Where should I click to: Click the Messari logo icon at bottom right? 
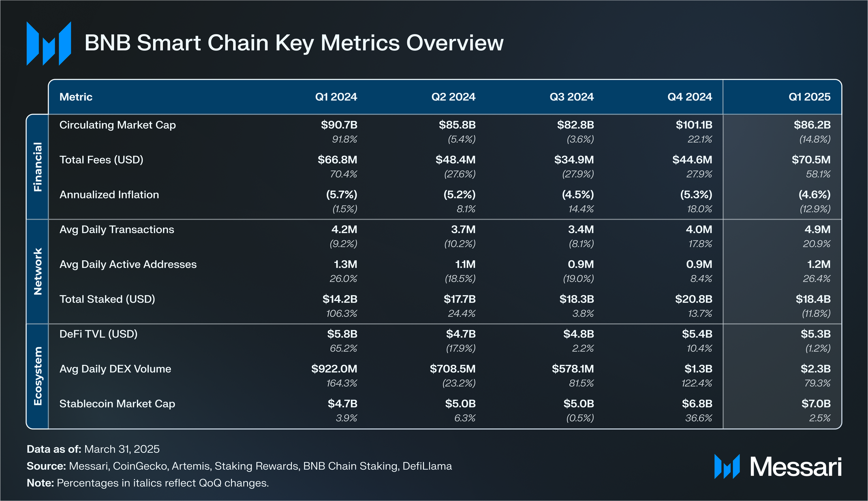pyautogui.click(x=727, y=467)
